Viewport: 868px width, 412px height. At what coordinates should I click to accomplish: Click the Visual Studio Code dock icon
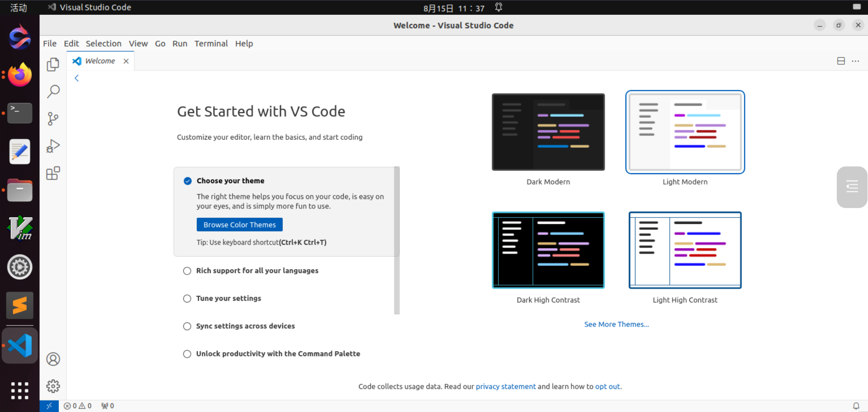pyautogui.click(x=20, y=346)
